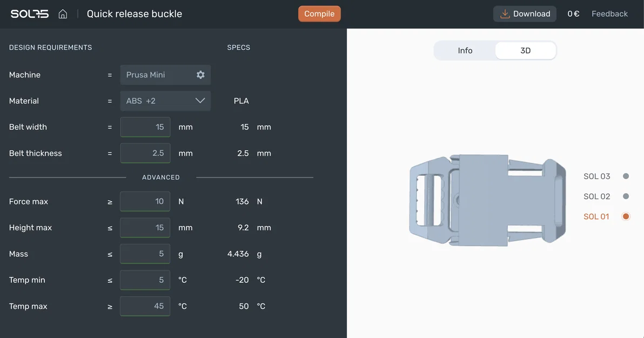Select the Force max value field

point(145,201)
